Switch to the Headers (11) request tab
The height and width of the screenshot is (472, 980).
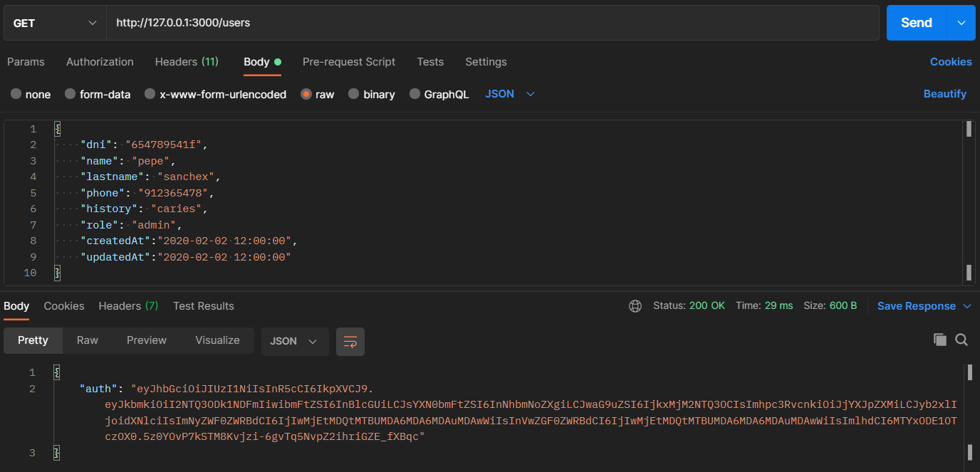[187, 62]
